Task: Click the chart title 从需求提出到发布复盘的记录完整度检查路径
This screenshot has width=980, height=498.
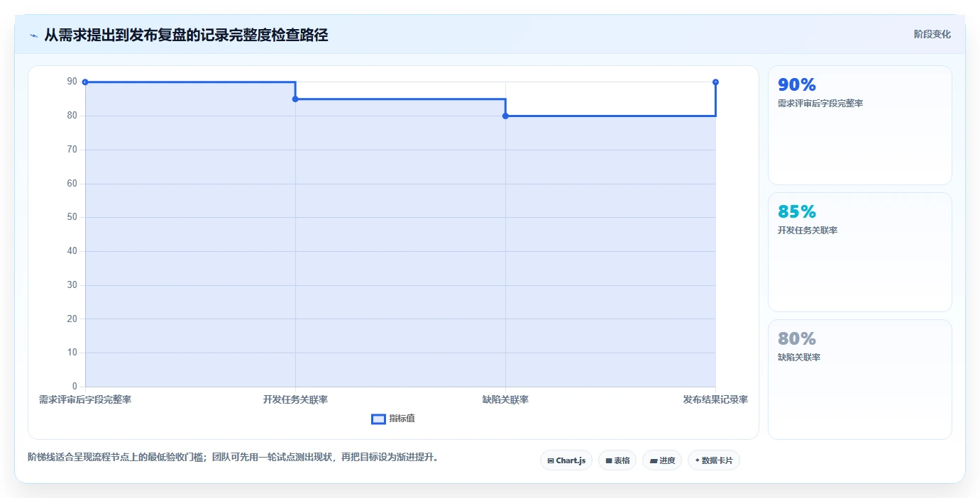Action: (186, 35)
